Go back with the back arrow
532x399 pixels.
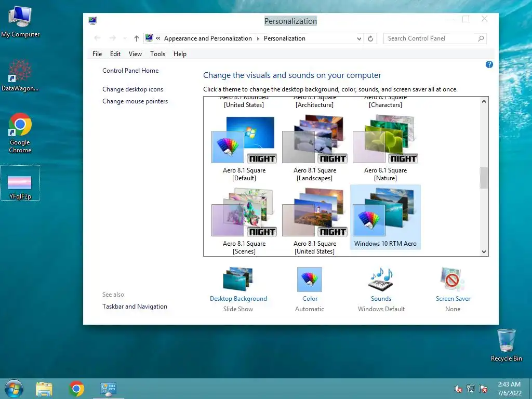point(97,38)
